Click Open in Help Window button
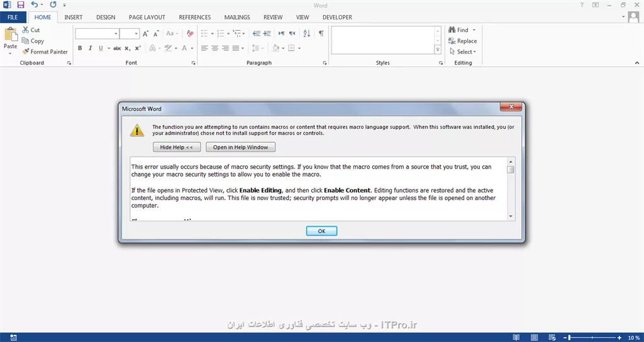 click(240, 147)
